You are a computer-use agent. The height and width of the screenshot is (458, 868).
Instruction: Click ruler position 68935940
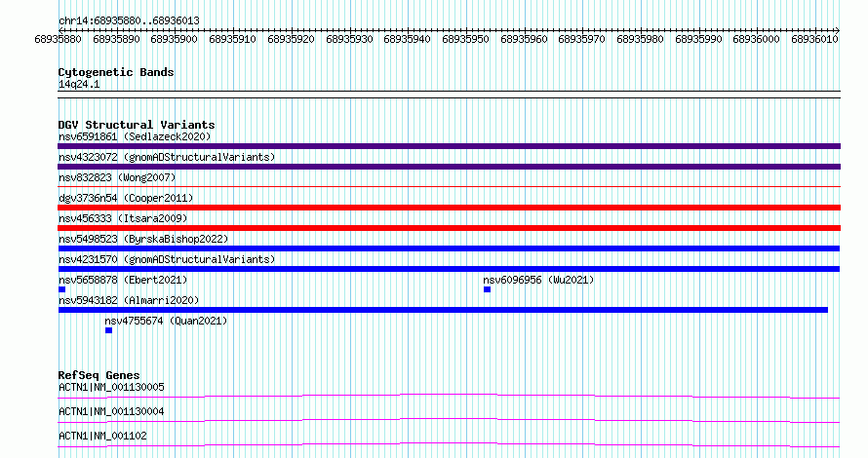(407, 39)
